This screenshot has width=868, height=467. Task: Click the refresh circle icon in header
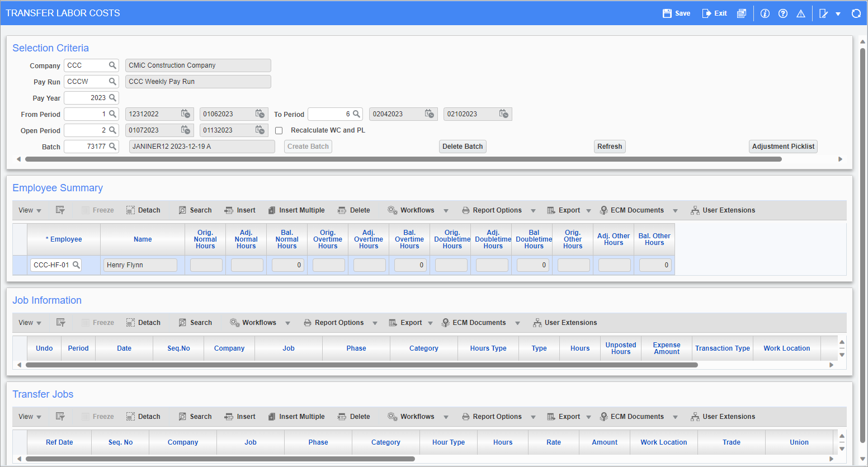[x=856, y=13]
